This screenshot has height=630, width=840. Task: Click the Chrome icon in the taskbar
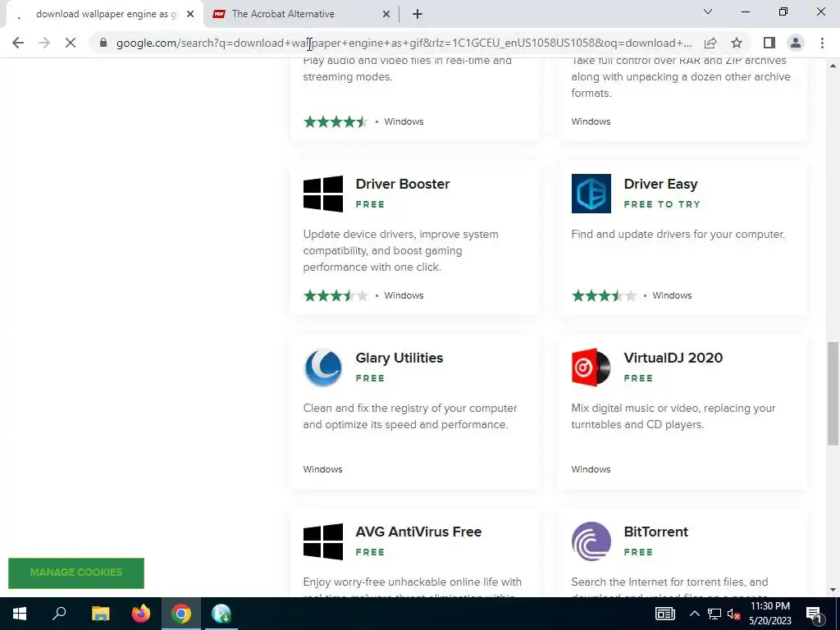pyautogui.click(x=181, y=614)
